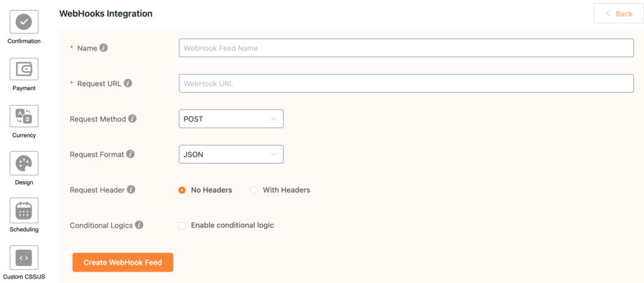644x283 pixels.
Task: Open the Custom CSS/JS code icon
Action: pos(24,258)
